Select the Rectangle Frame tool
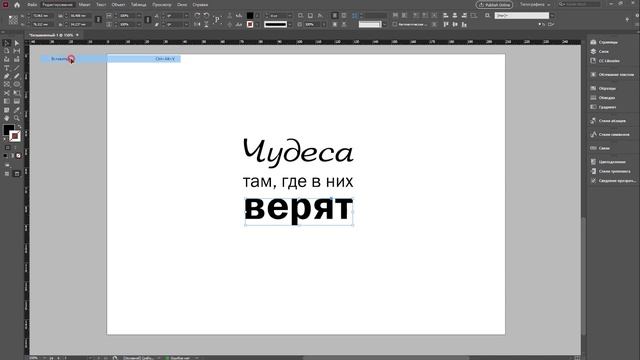640x360 pixels. (x=7, y=84)
